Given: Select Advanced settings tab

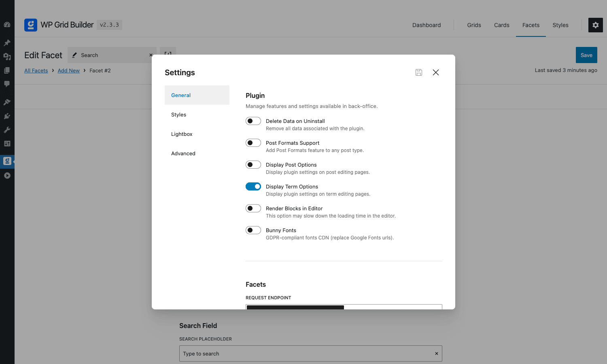Looking at the screenshot, I should click(197, 153).
